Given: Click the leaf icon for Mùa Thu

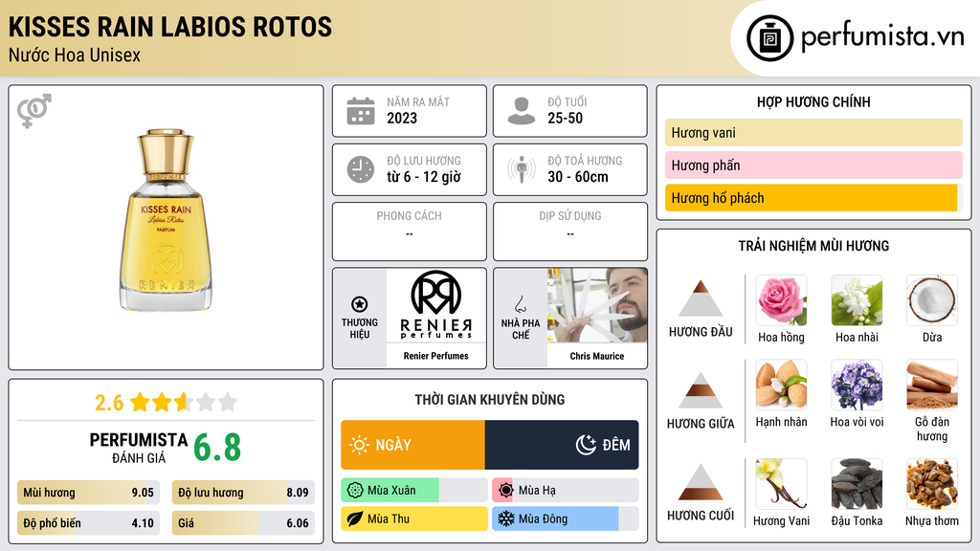Looking at the screenshot, I should tap(355, 518).
